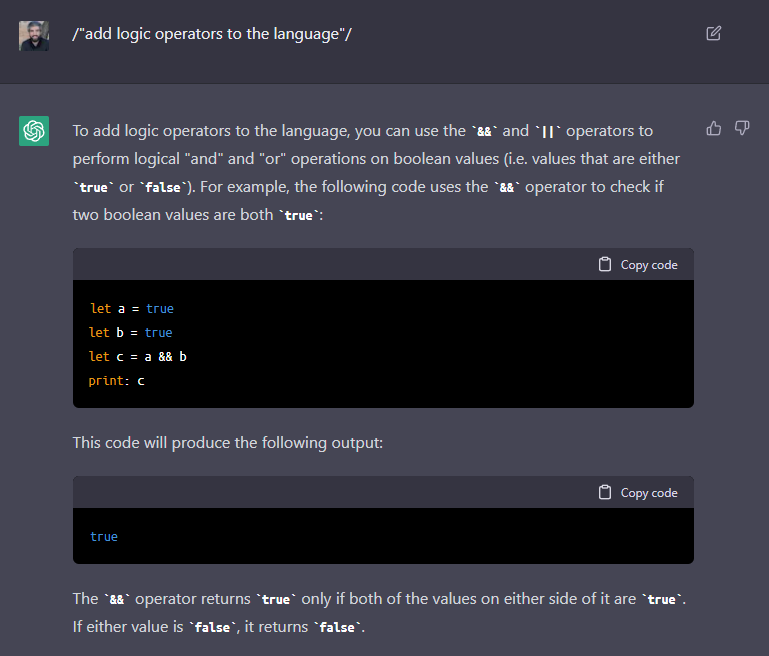The width and height of the screenshot is (769, 656).
Task: Click the header bar of the first code block
Action: tap(384, 264)
